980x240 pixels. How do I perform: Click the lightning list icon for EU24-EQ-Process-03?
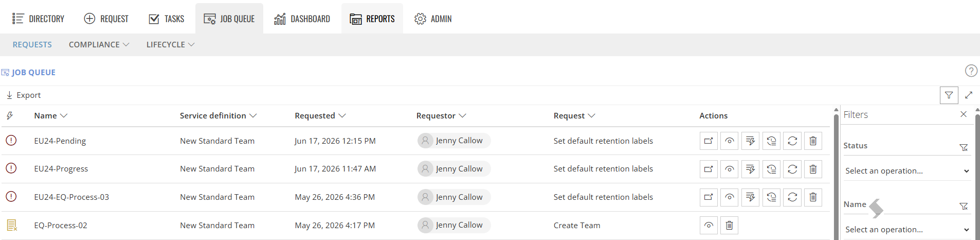click(x=750, y=197)
